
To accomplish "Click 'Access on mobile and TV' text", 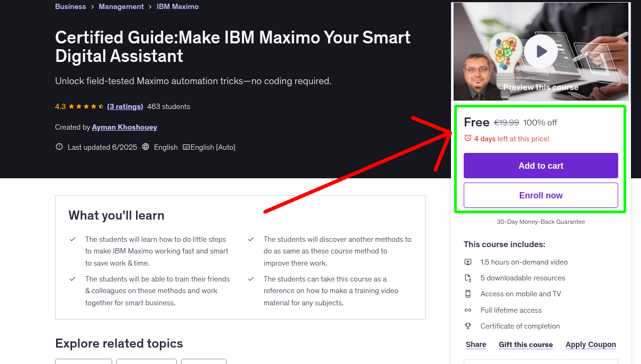I will coord(521,294).
